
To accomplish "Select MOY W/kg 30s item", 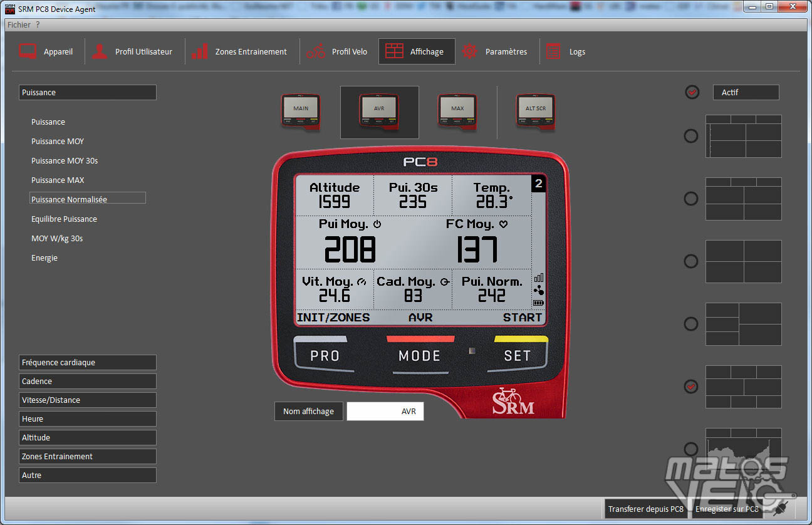I will pyautogui.click(x=57, y=238).
